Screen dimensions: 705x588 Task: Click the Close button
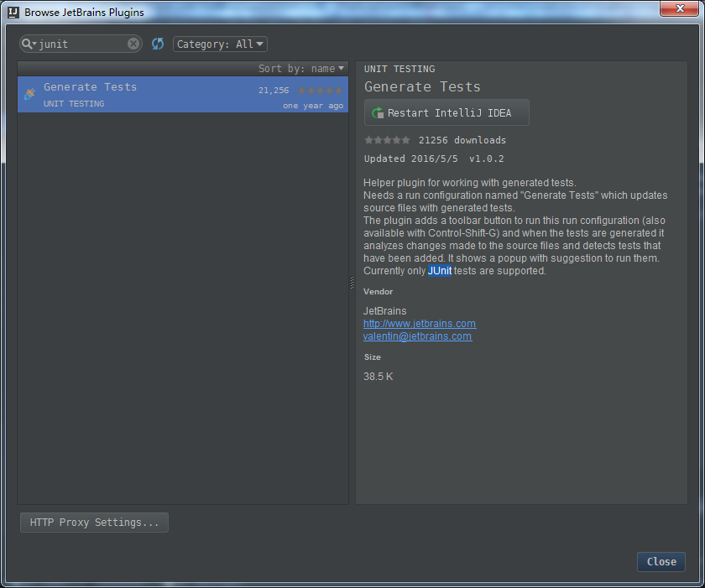[661, 561]
